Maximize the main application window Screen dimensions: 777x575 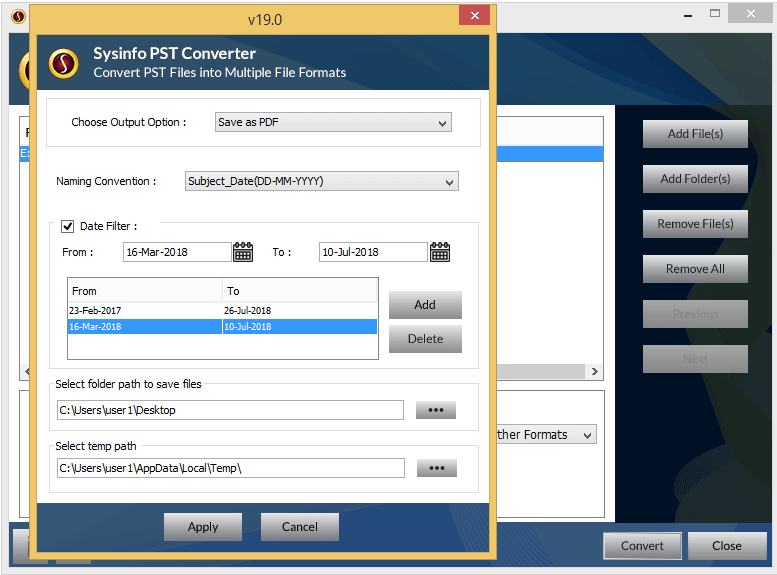coord(715,14)
